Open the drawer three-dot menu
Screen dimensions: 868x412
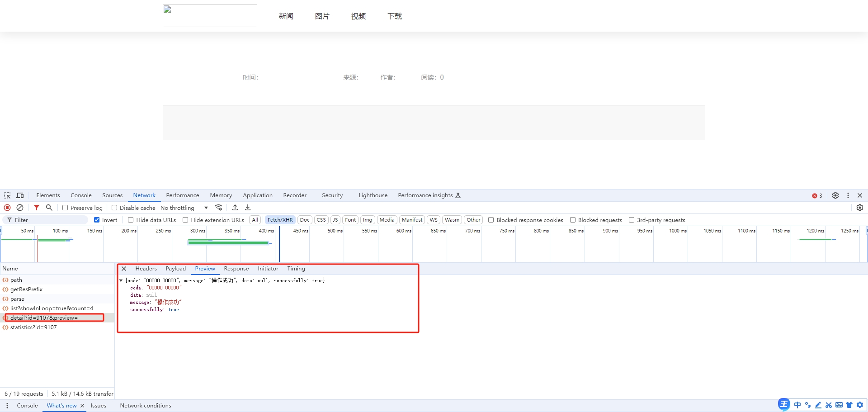(x=7, y=406)
